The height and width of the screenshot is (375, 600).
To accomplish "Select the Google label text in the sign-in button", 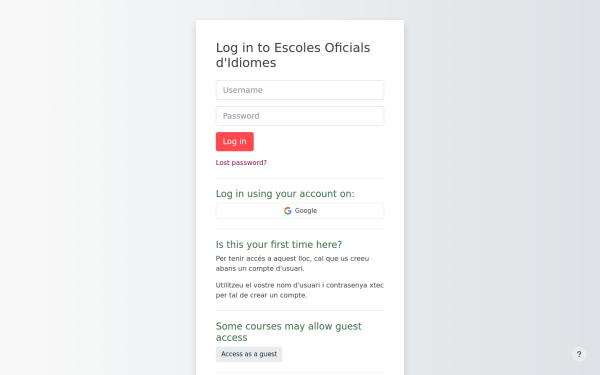I will 306,211.
